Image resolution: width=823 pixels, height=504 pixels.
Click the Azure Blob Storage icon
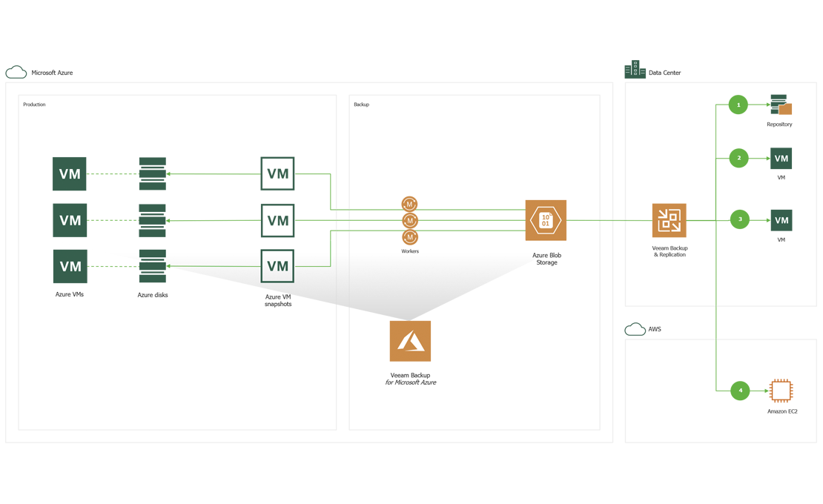(x=546, y=220)
